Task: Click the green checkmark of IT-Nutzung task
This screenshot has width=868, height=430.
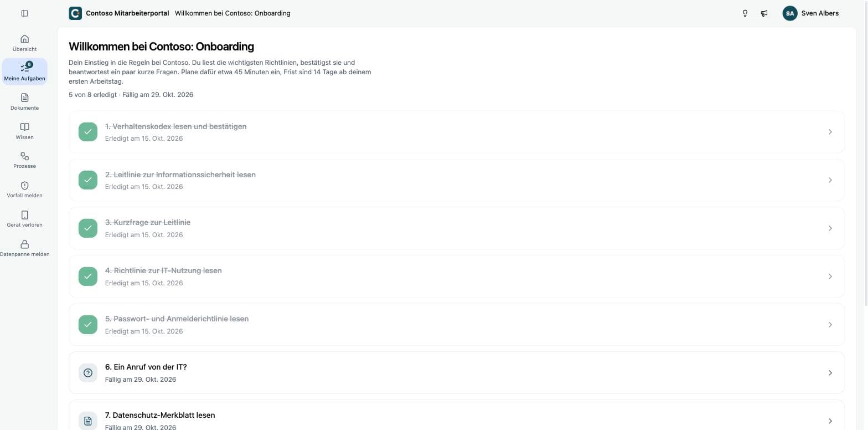Action: point(87,277)
